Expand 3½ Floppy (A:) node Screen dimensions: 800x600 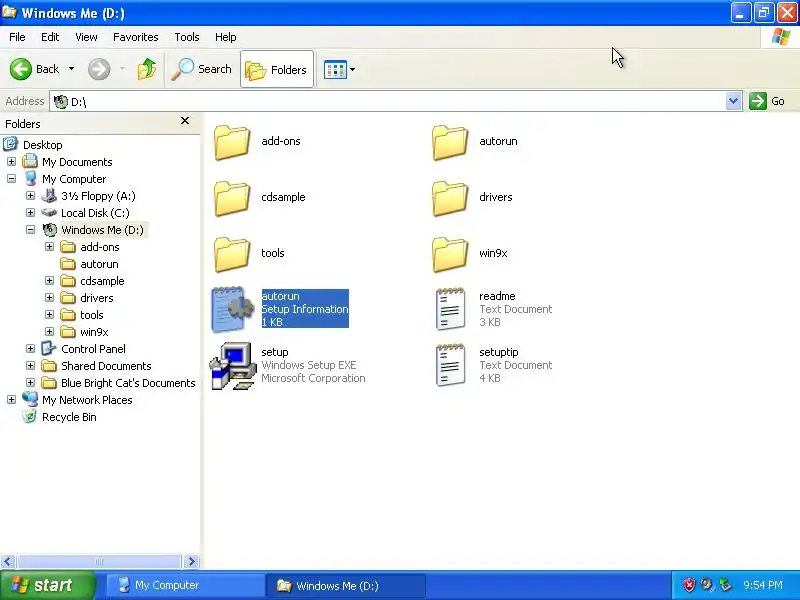click(31, 196)
